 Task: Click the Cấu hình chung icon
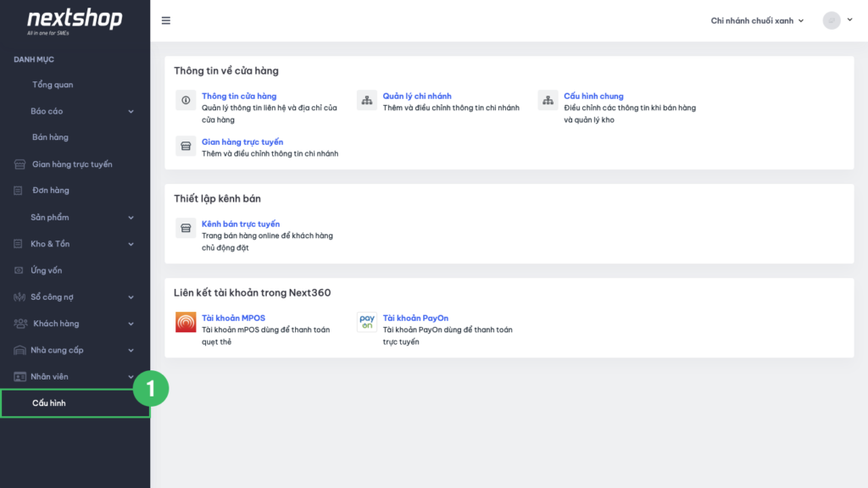tap(548, 100)
